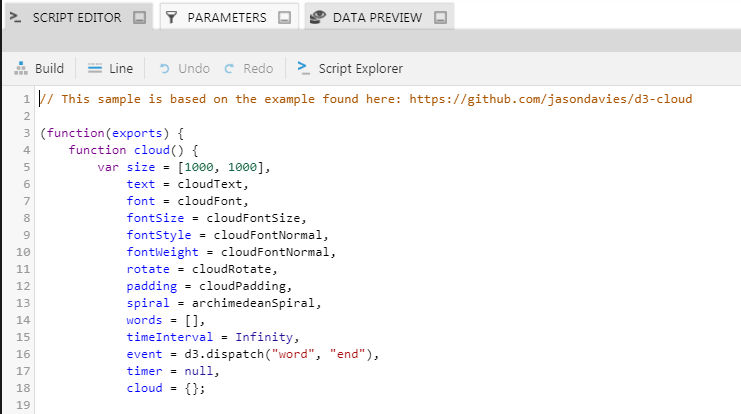Image resolution: width=741 pixels, height=414 pixels.
Task: Click the terminal icon on Script Editor tab
Action: (x=15, y=18)
